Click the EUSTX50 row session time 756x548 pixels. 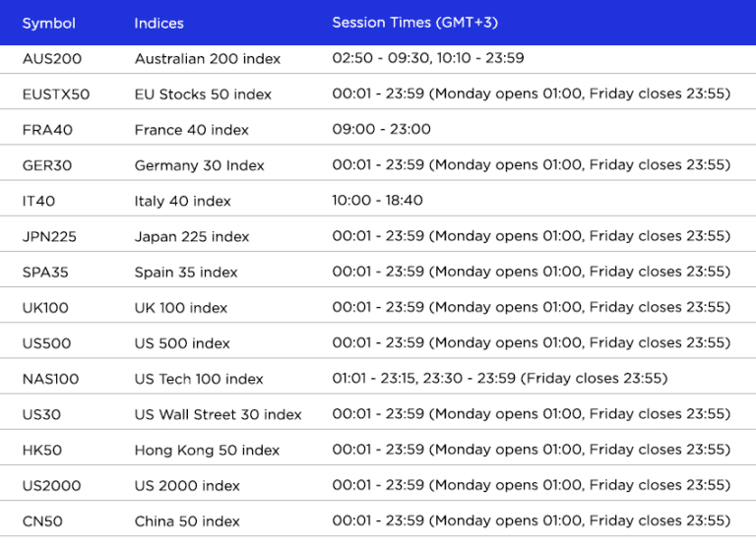pyautogui.click(x=531, y=93)
